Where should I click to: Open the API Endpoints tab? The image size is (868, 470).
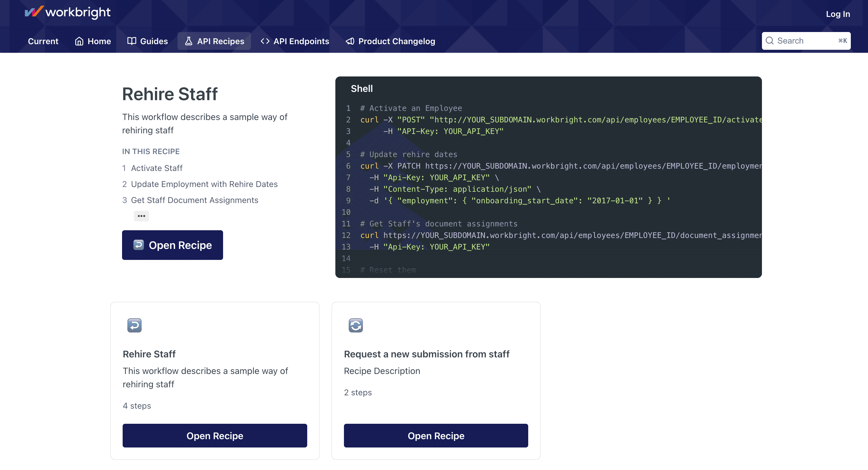(x=301, y=41)
